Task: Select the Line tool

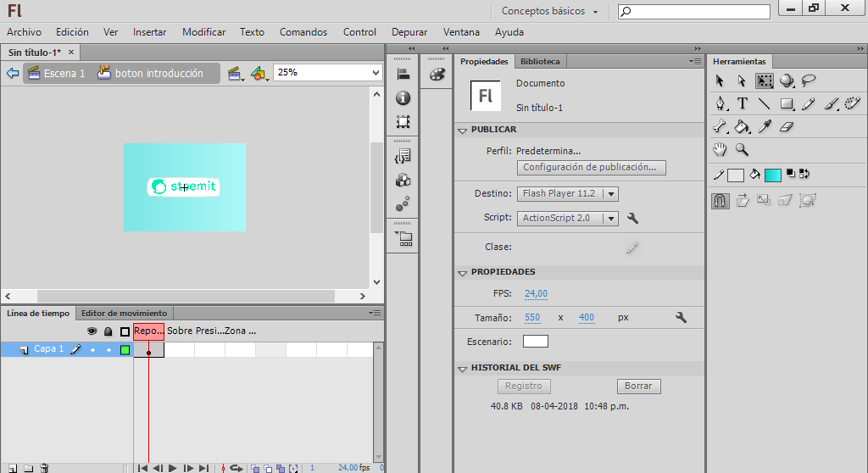Action: click(764, 103)
